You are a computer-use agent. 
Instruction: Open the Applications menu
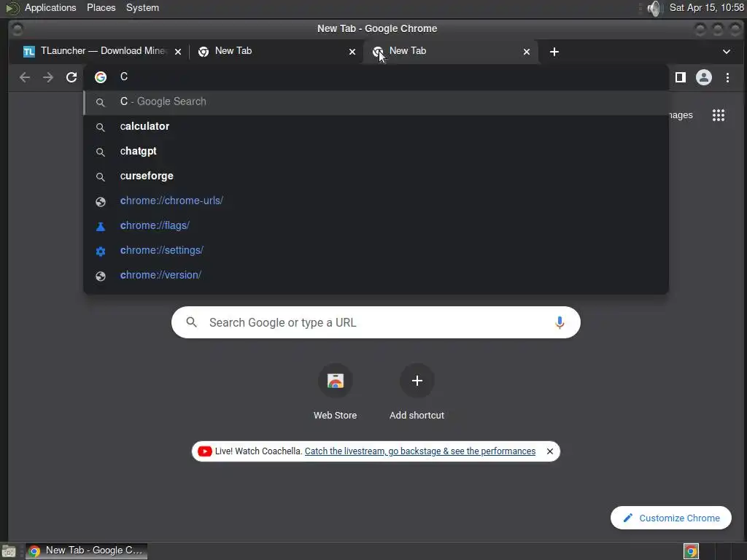pos(50,8)
